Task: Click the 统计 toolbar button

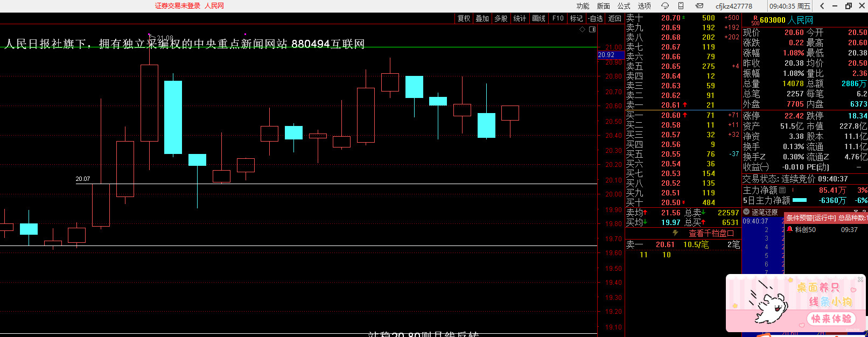Action: pyautogui.click(x=520, y=18)
